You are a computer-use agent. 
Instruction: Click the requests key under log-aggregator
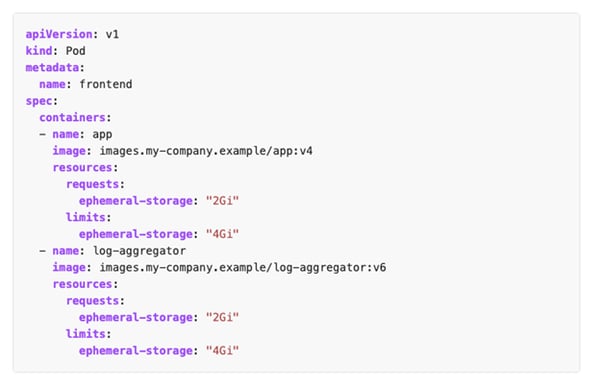pyautogui.click(x=92, y=301)
